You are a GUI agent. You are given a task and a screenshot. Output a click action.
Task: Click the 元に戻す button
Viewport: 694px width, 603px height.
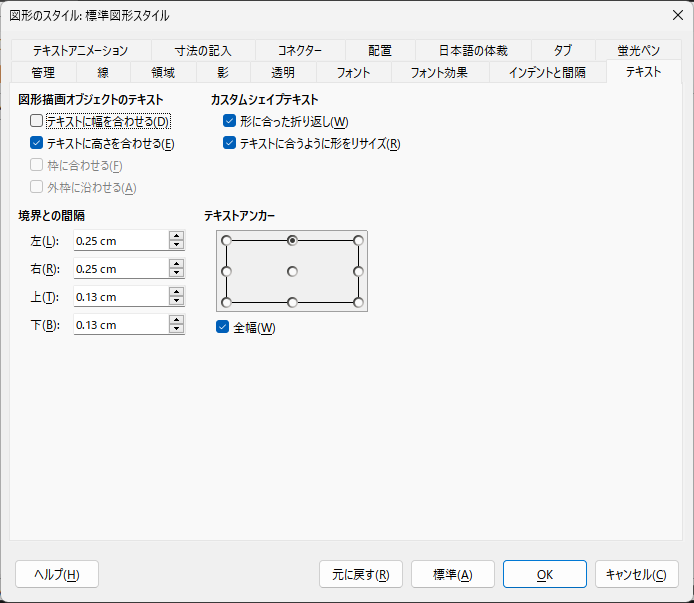point(361,574)
